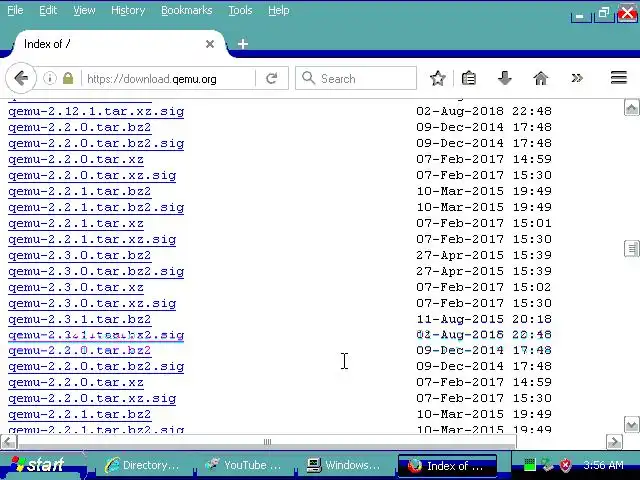The image size is (640, 480).
Task: Select date 07-Feb-2017 15:01
Action: 484,223
